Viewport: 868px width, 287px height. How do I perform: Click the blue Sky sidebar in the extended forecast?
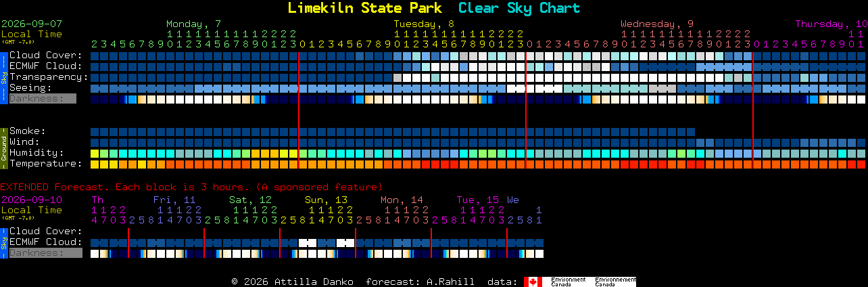click(x=3, y=242)
